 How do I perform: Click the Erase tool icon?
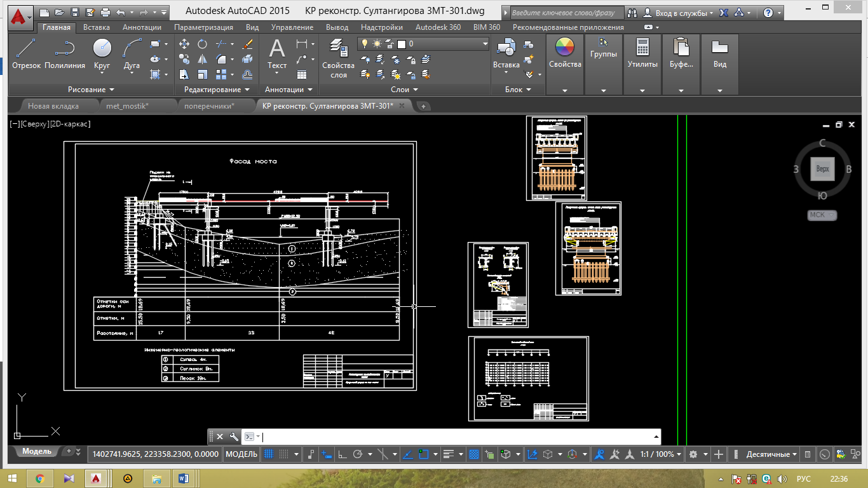point(248,44)
